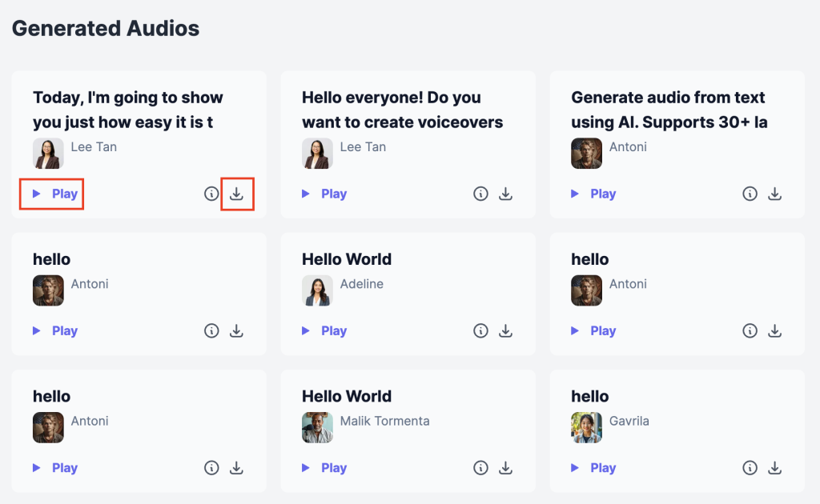The height and width of the screenshot is (504, 820).
Task: Download the "Generate audio from text" clip
Action: coord(774,194)
